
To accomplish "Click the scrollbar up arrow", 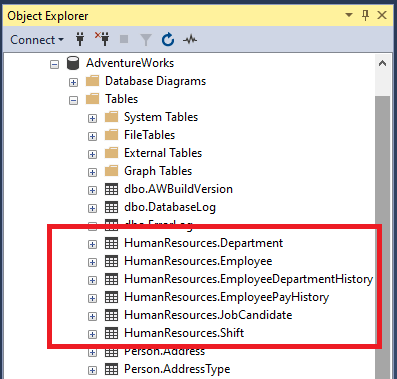I will [382, 63].
